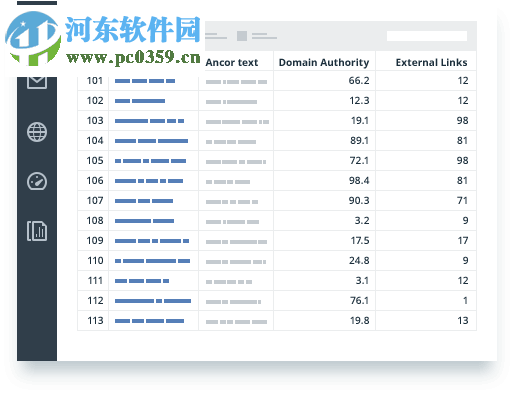Image resolution: width=514 pixels, height=394 pixels.
Task: Open the blue link in row 102
Action: coord(140,101)
